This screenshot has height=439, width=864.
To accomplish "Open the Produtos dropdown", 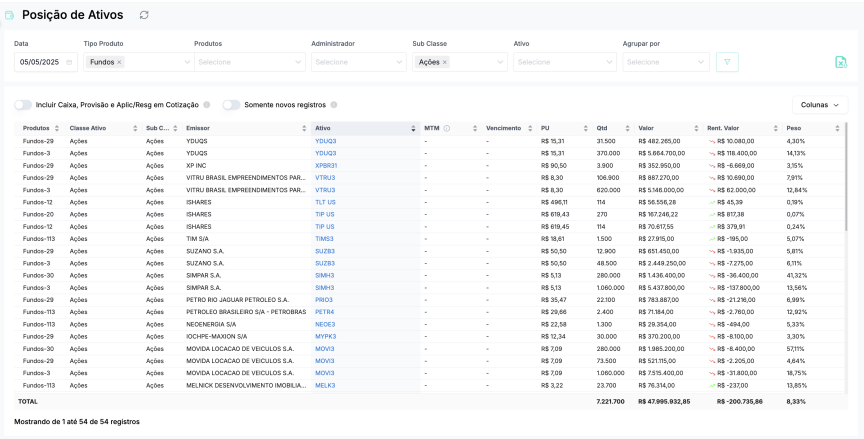I will click(x=250, y=62).
